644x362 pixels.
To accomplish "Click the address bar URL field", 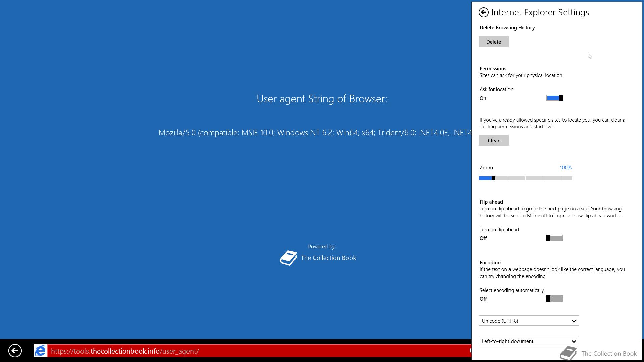I will coord(259,351).
